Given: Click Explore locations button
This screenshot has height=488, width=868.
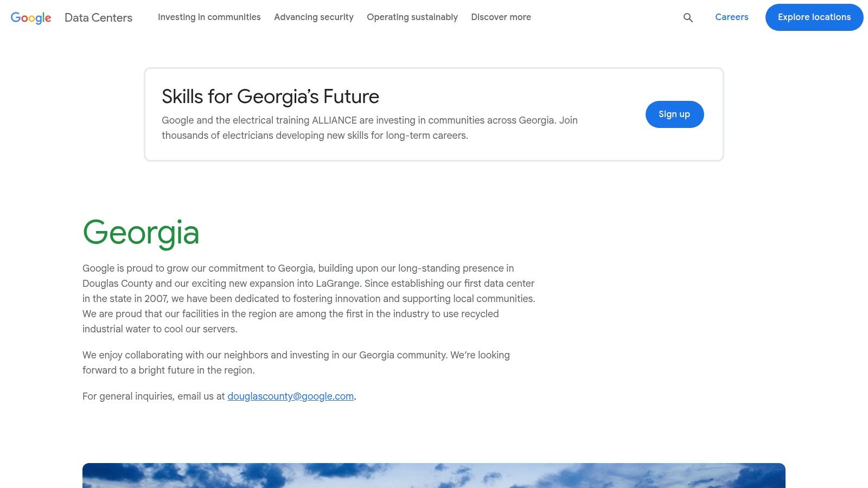Looking at the screenshot, I should (x=814, y=17).
